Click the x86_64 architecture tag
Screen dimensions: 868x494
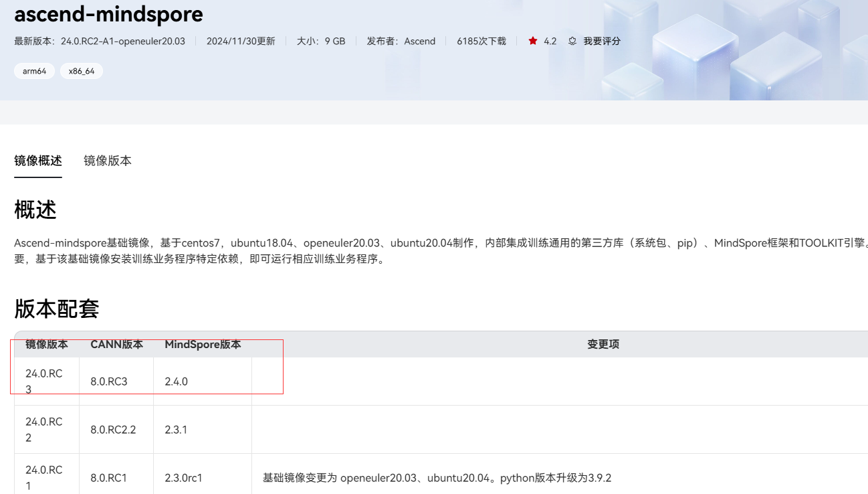pyautogui.click(x=81, y=70)
